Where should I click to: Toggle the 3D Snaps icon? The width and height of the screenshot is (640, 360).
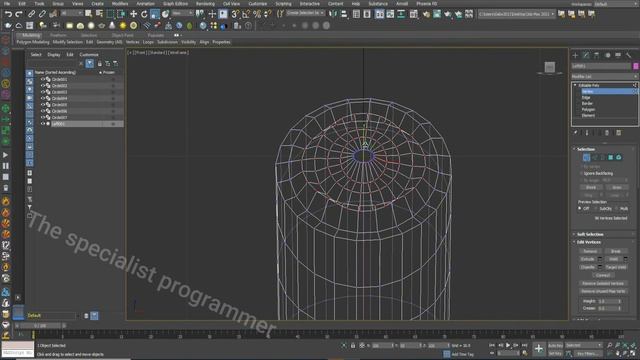click(x=235, y=14)
